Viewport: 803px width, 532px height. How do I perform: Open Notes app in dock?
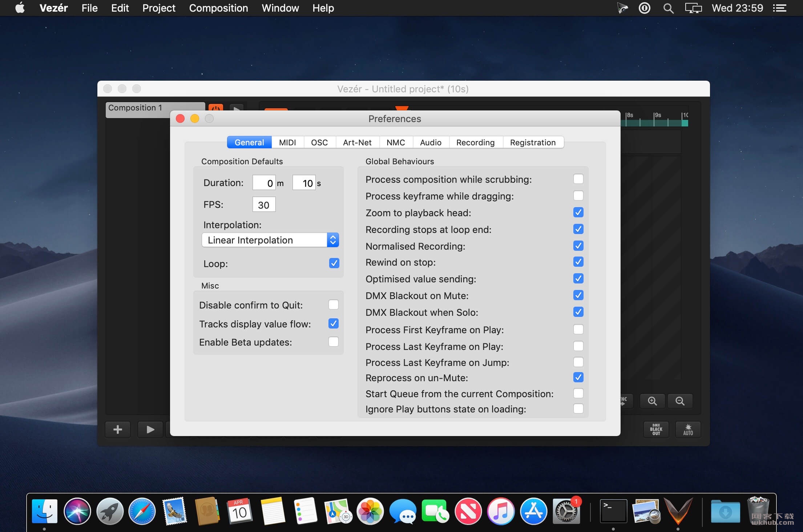pos(273,511)
